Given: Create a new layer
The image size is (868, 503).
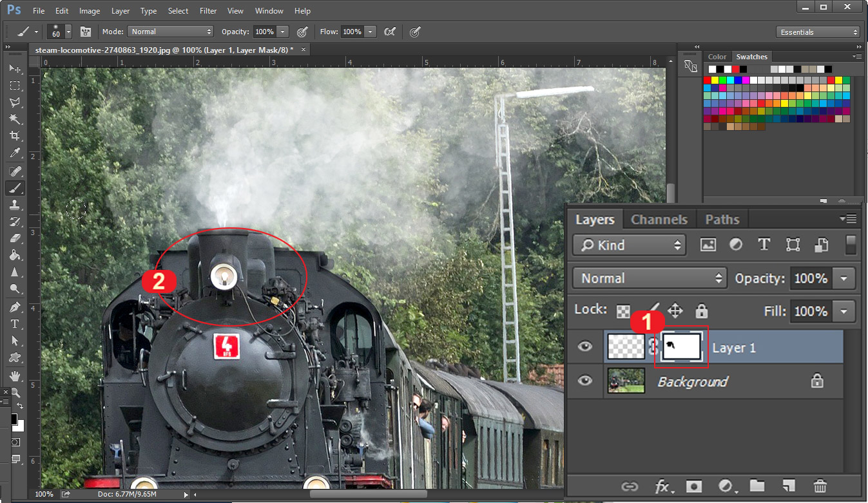Looking at the screenshot, I should coord(788,486).
